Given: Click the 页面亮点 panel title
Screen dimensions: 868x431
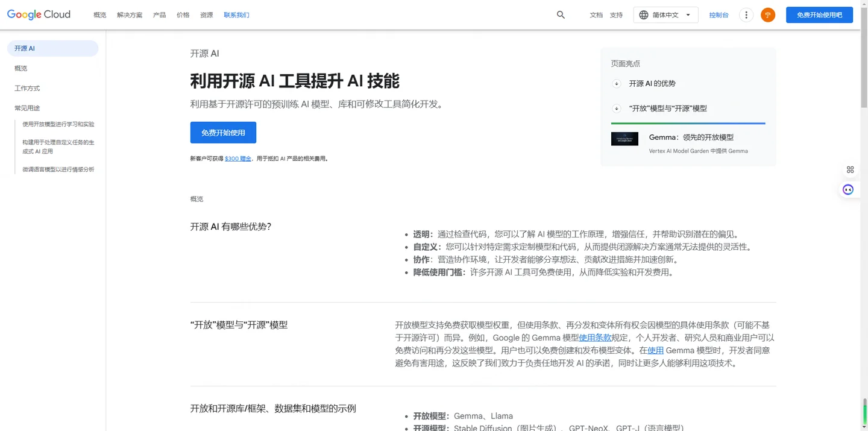Looking at the screenshot, I should (626, 63).
